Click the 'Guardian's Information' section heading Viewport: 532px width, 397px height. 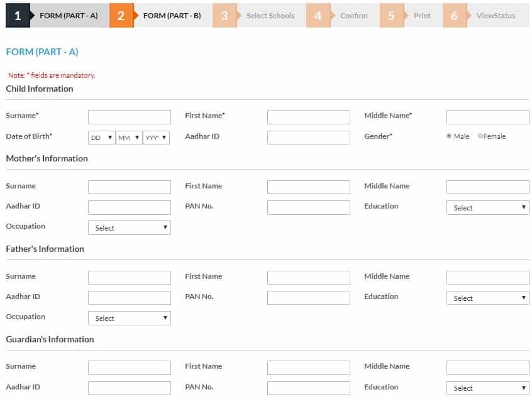pos(50,339)
